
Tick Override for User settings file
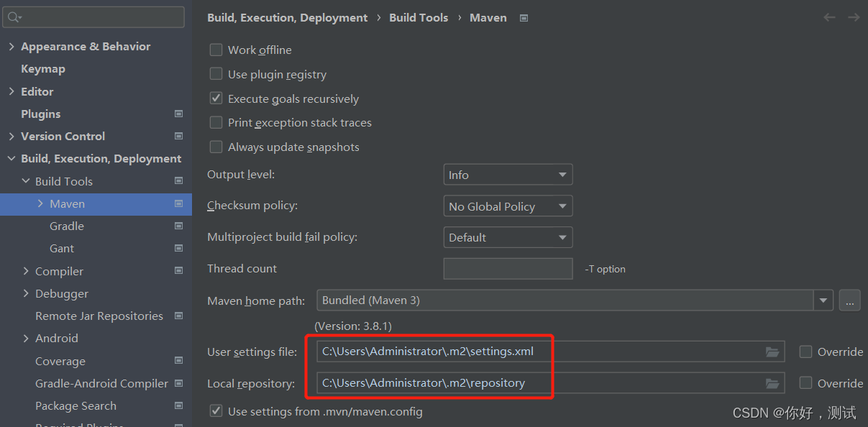tap(805, 352)
